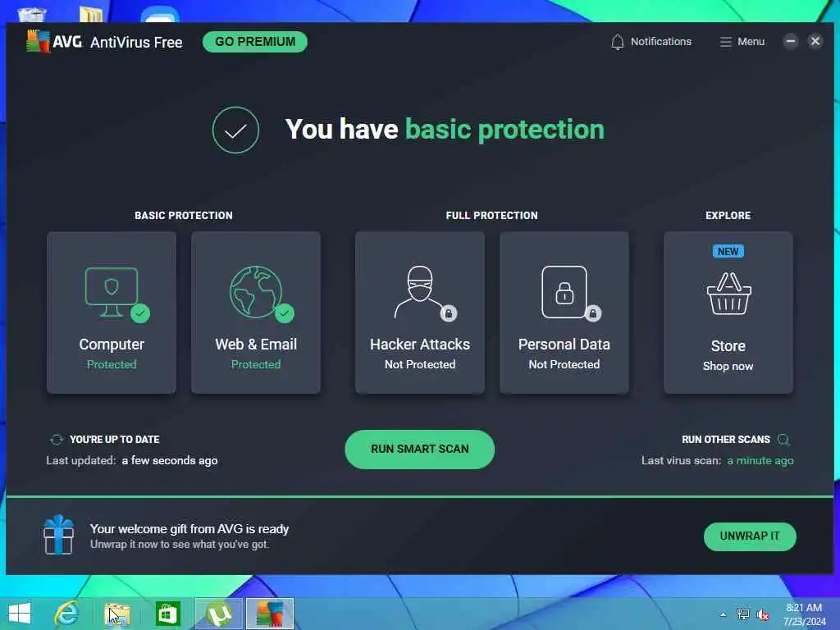Open the Menu hamburger icon

725,42
